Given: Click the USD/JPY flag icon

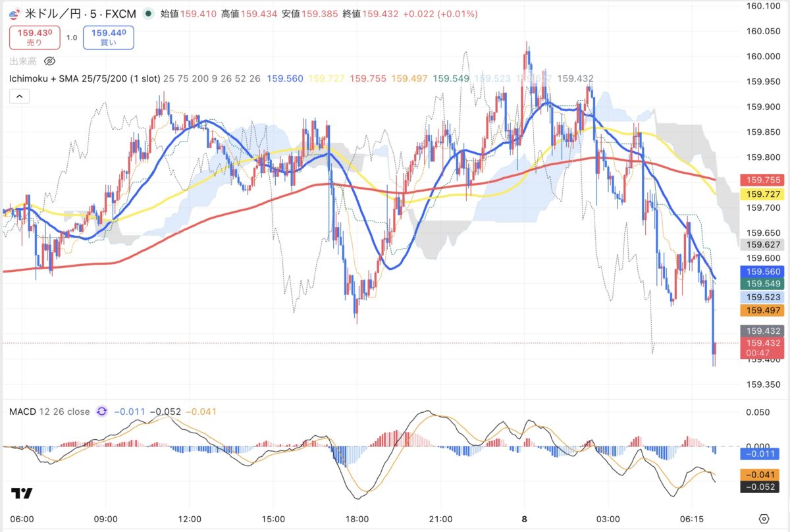Looking at the screenshot, I should 14,14.
